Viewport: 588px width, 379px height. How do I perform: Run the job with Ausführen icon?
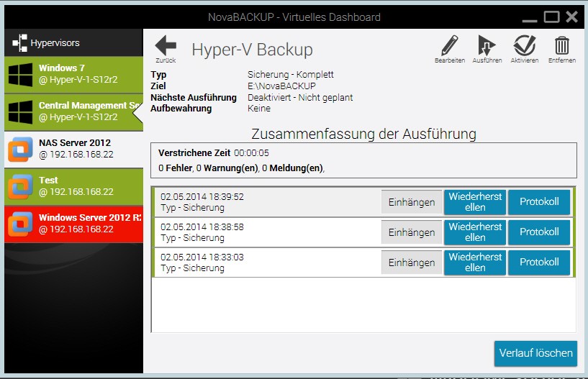(487, 46)
